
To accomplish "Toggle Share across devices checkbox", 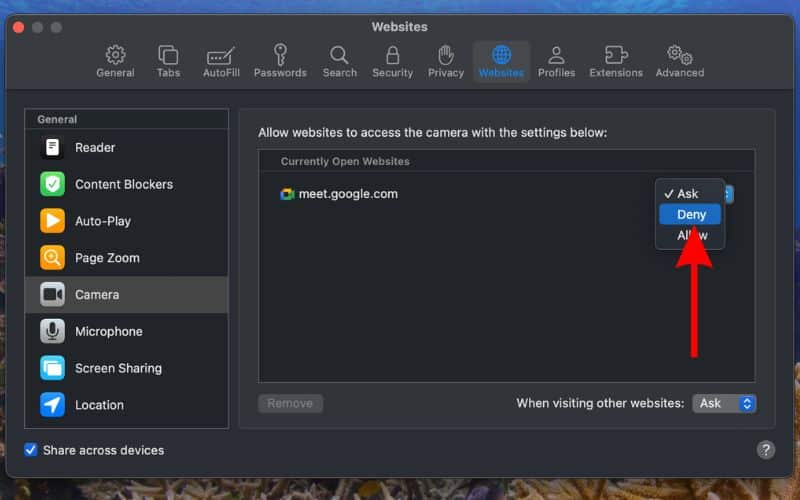I will 31,450.
